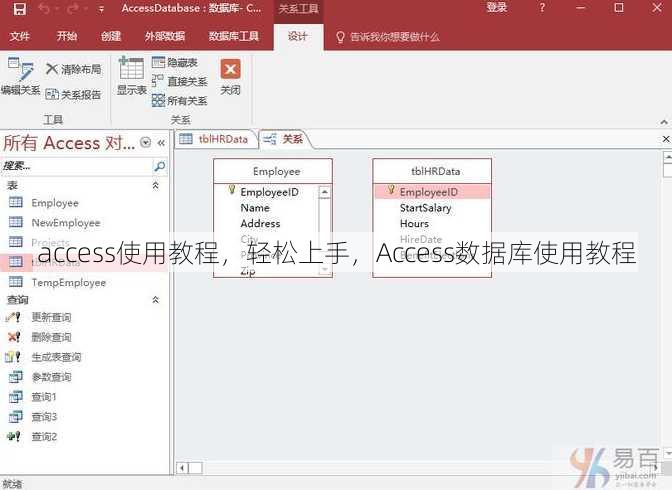Switch to the tblHRData document tab
This screenshot has width=672, height=490.
pyautogui.click(x=216, y=139)
